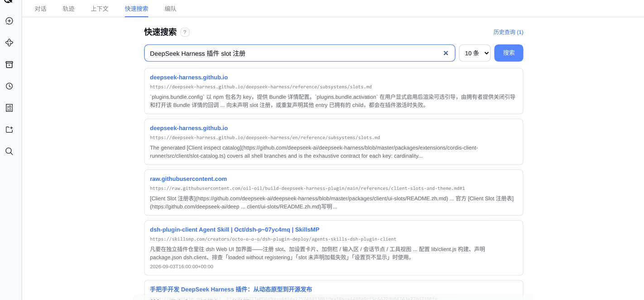The height and width of the screenshot is (300, 644).
Task: Switch to the 轨迹 tab
Action: click(69, 9)
